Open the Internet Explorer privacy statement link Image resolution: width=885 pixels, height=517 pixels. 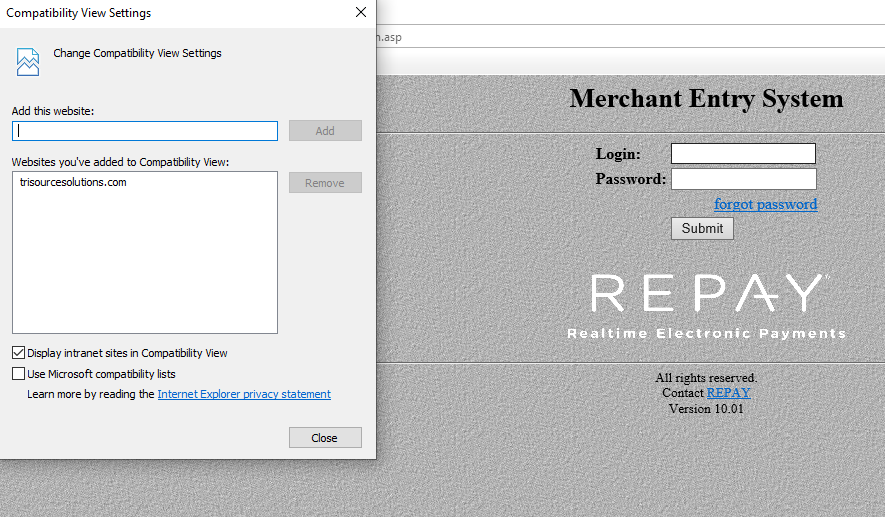[244, 394]
